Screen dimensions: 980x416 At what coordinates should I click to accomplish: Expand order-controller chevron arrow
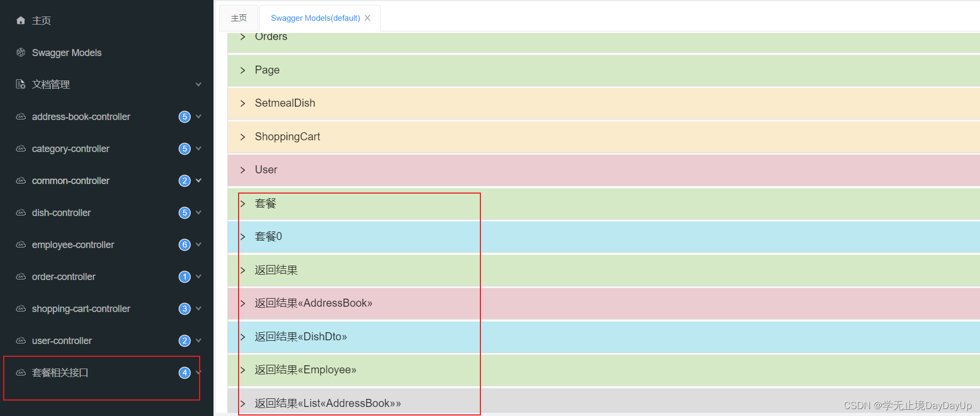click(199, 276)
